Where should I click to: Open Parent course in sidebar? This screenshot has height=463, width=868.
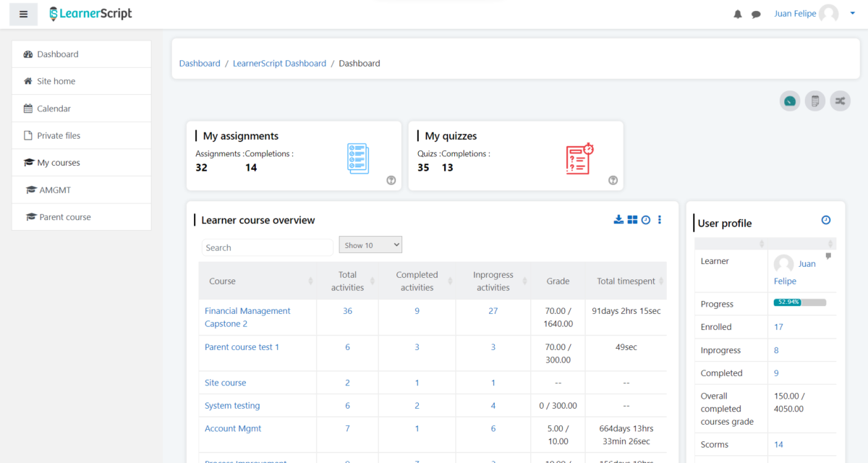coord(81,217)
